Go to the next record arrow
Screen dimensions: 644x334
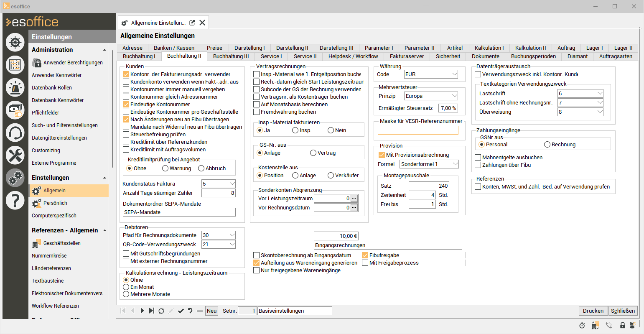(x=142, y=311)
